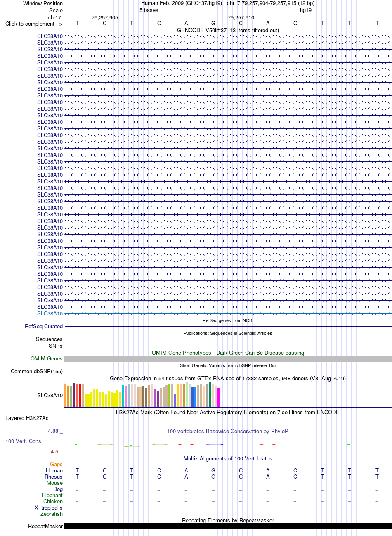
Task: Click 'RefSeq genes from NCBI' track title
Action: point(228,320)
